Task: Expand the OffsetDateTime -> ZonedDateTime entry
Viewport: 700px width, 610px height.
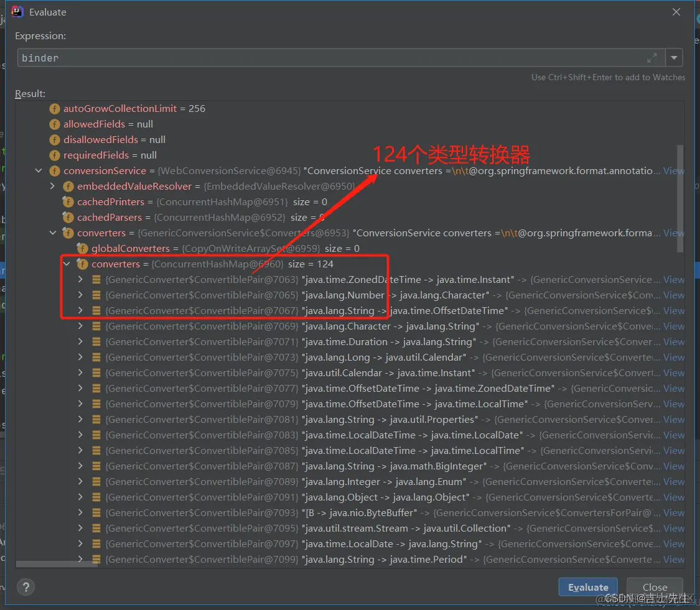Action: click(80, 388)
